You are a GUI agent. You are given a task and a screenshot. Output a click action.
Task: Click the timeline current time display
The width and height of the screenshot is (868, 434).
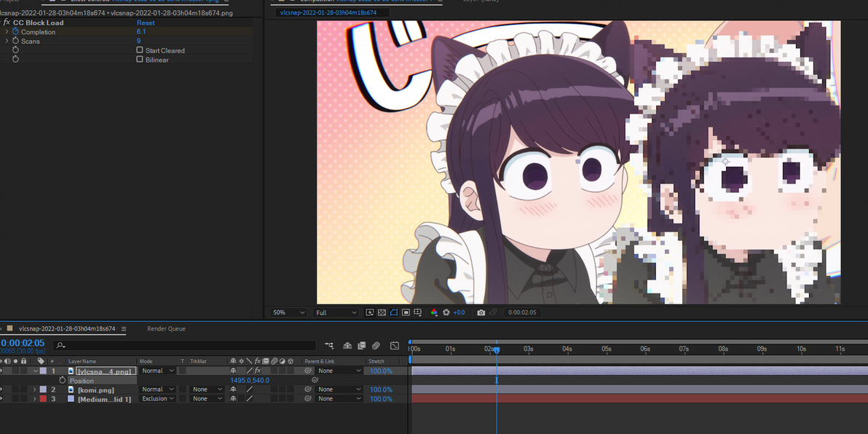pyautogui.click(x=22, y=343)
